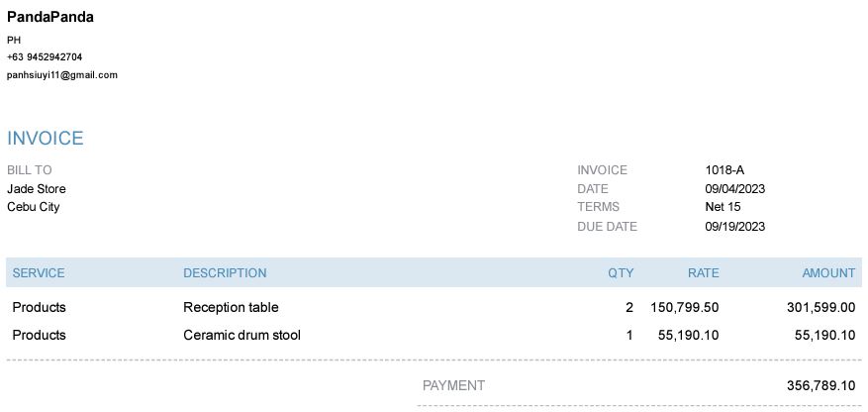The height and width of the screenshot is (412, 868).
Task: Click the Cebu City address line
Action: (x=34, y=207)
